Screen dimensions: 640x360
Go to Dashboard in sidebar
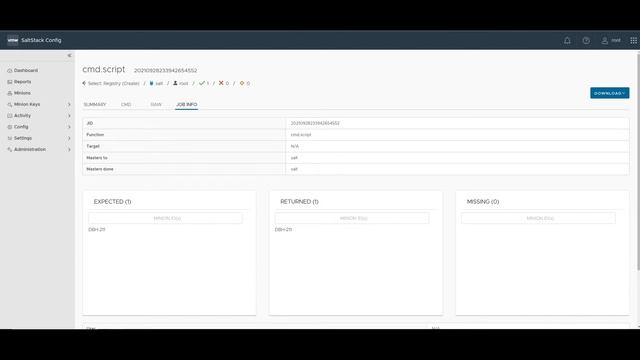point(26,71)
